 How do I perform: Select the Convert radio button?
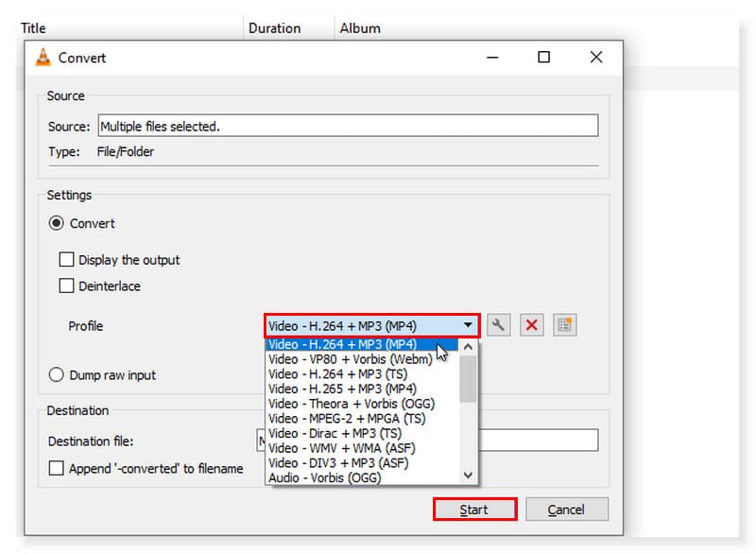pos(56,223)
